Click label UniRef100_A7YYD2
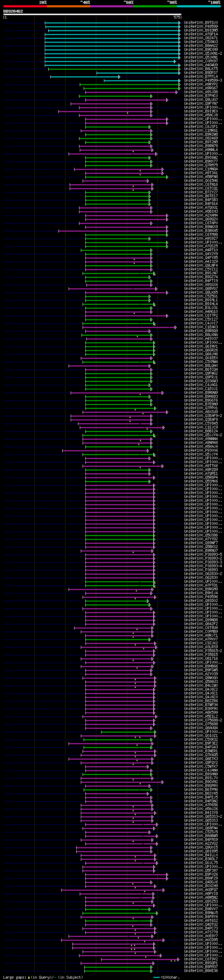The width and height of the screenshot is (224, 980). pyautogui.click(x=201, y=539)
